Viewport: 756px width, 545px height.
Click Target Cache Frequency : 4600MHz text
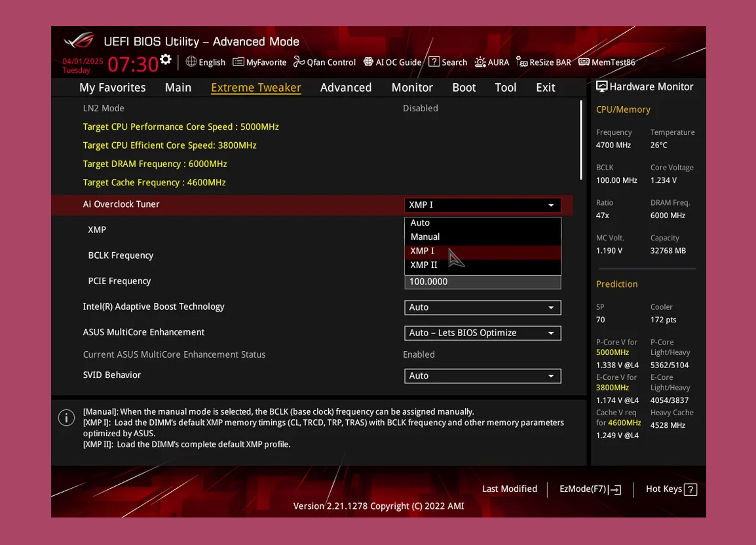(155, 182)
